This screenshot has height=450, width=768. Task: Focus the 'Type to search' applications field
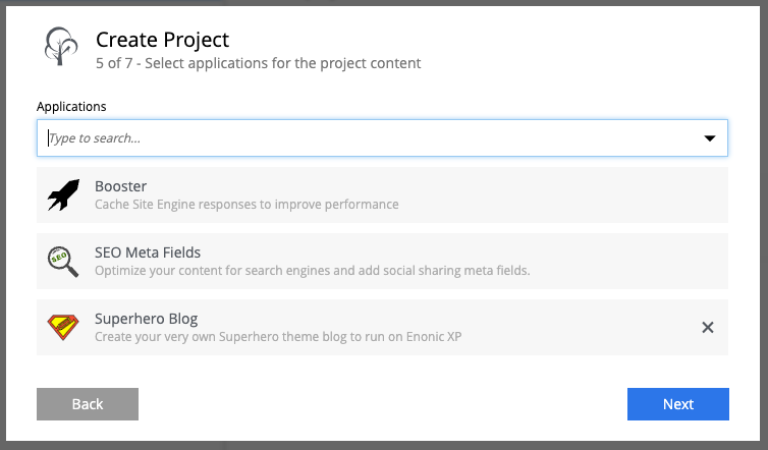[360, 138]
